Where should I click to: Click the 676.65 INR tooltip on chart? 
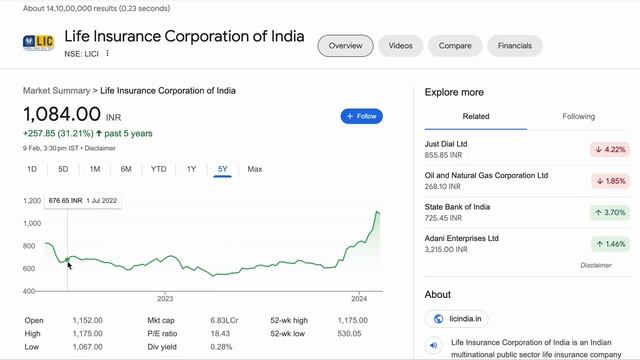click(x=83, y=200)
